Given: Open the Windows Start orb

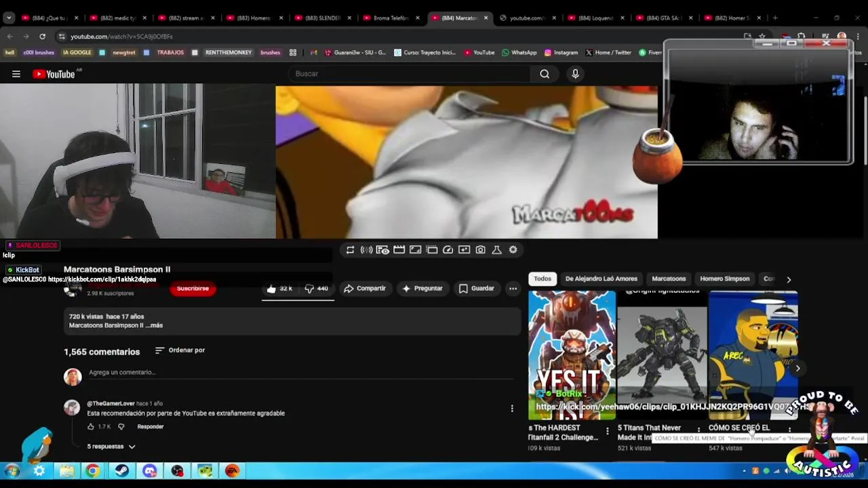Looking at the screenshot, I should 12,471.
